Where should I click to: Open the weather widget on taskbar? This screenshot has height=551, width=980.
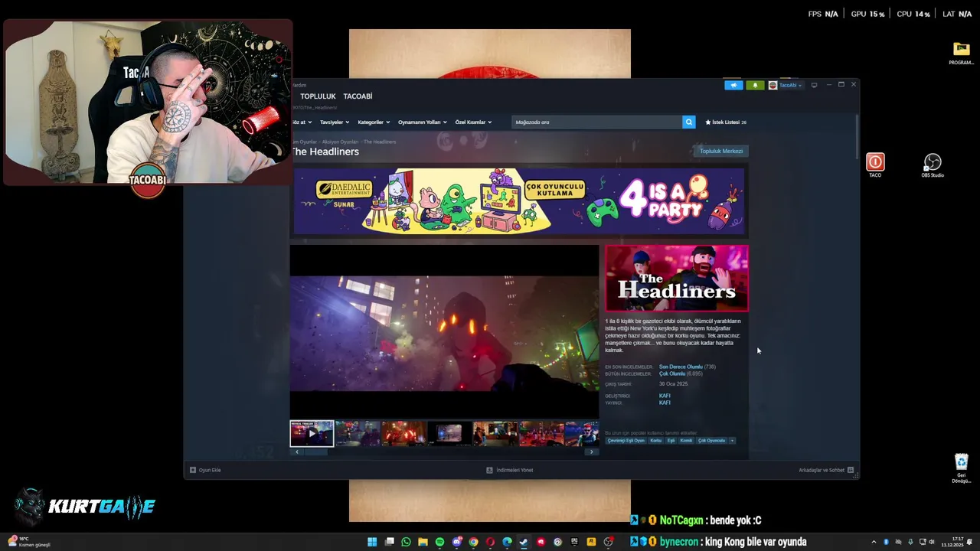pos(29,542)
